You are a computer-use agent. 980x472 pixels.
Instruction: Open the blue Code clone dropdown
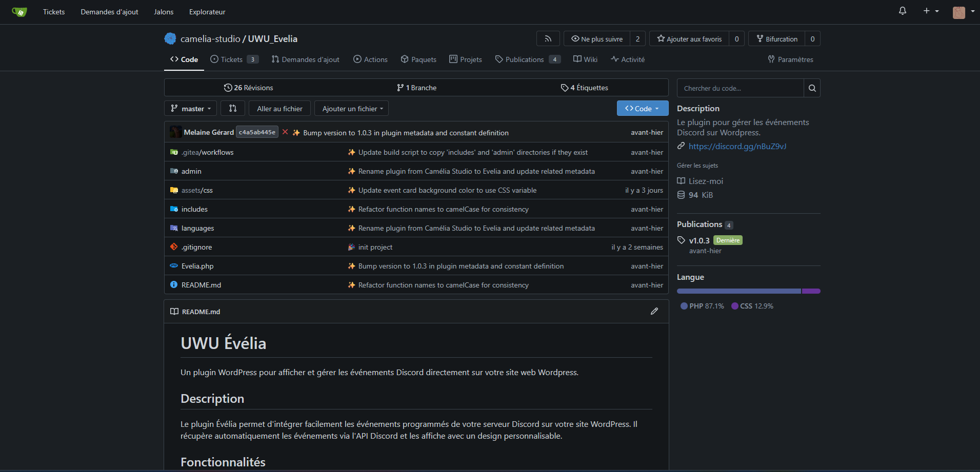tap(643, 109)
